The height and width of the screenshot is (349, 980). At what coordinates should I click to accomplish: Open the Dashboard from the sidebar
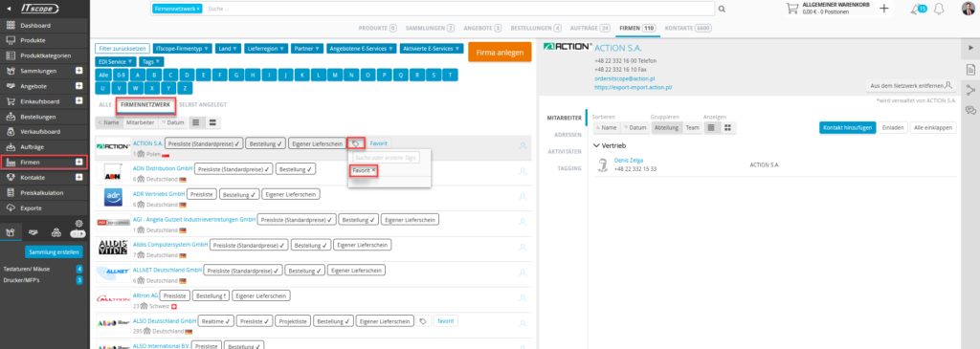pos(35,26)
